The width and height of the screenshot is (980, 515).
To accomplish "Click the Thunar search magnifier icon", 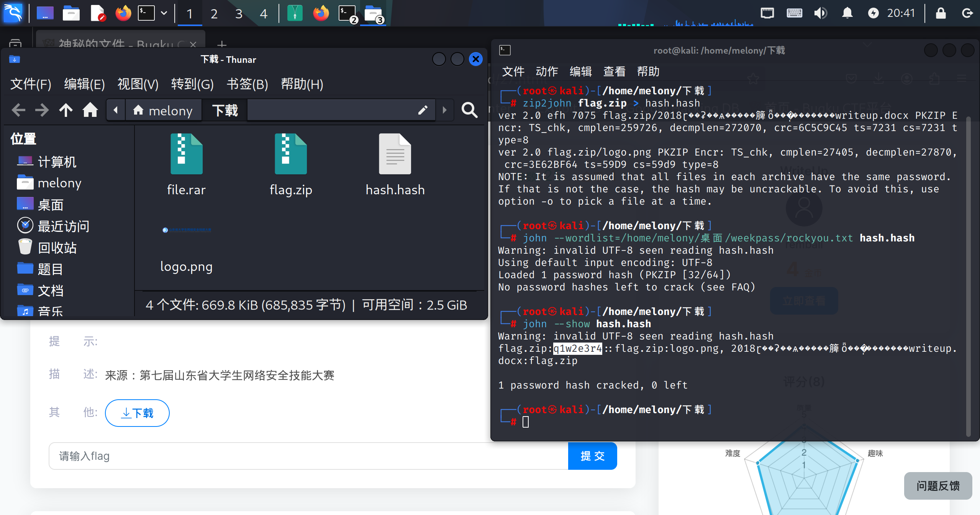I will click(x=469, y=110).
